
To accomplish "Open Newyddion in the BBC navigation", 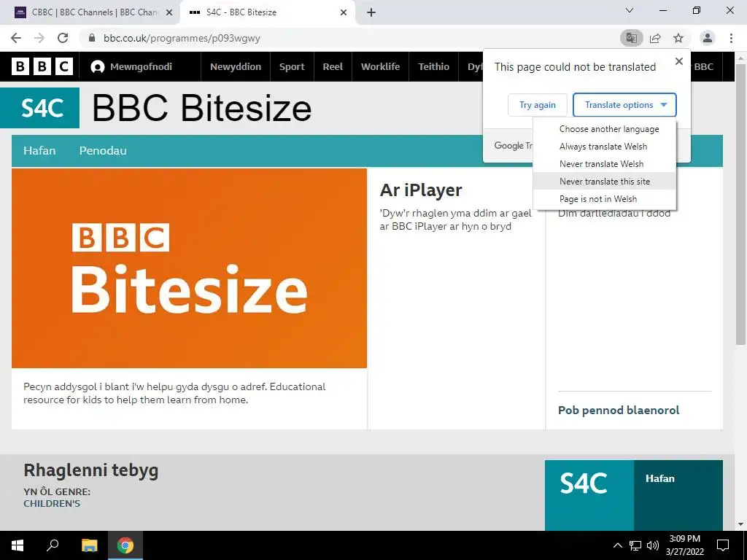I will tap(236, 66).
